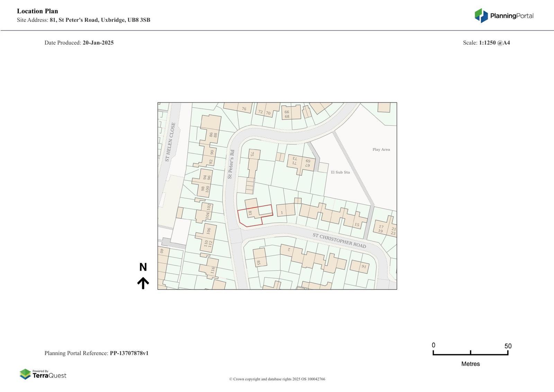Click the date produced 20-Jan-2025
Screen dimensions: 554x392
[x=98, y=43]
